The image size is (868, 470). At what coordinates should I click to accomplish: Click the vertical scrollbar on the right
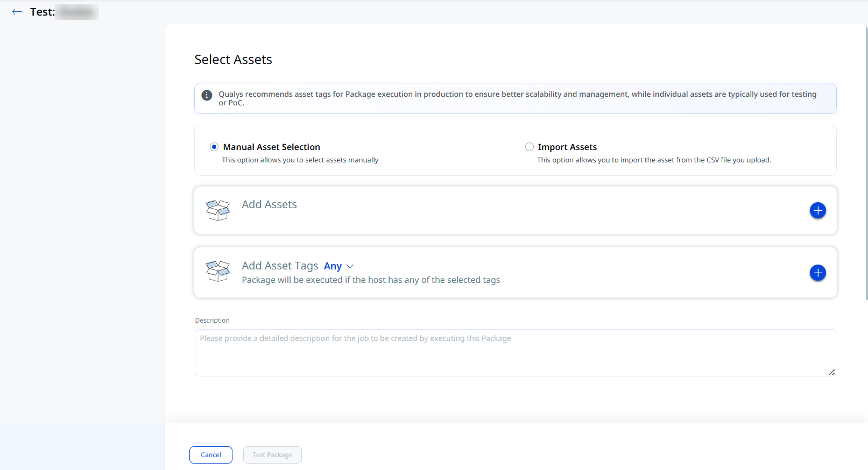pyautogui.click(x=866, y=162)
